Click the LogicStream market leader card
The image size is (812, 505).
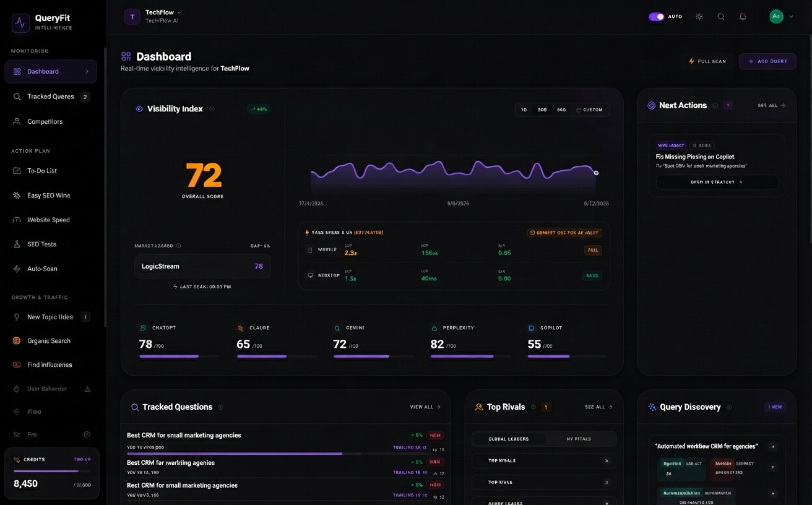202,266
